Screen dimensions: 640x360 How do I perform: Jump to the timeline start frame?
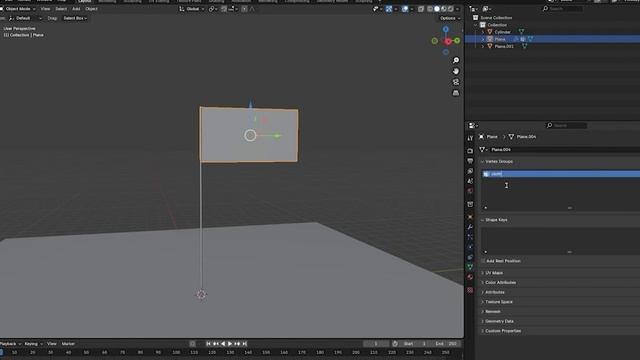(x=208, y=344)
